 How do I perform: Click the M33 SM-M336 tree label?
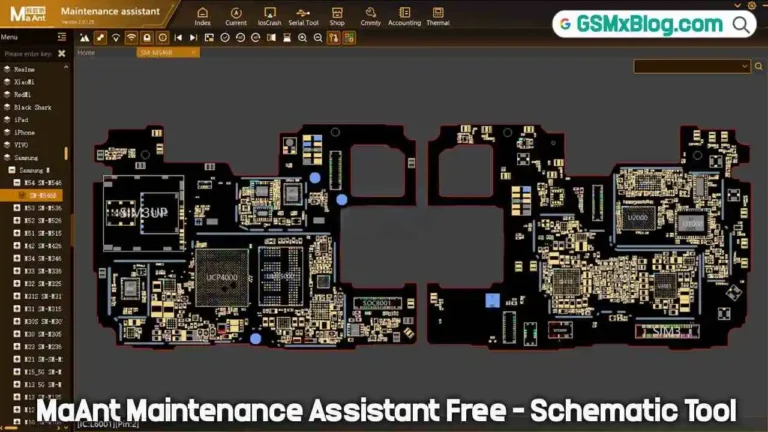tap(43, 271)
